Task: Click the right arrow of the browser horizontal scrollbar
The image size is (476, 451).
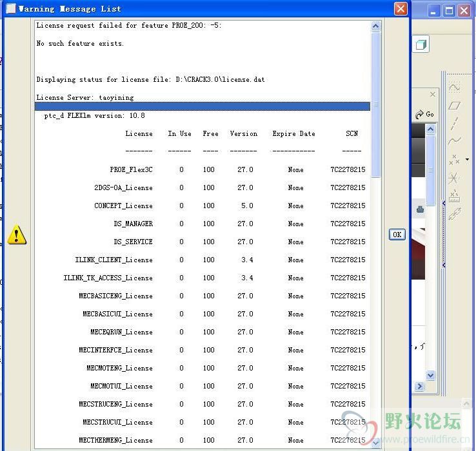Action: [x=419, y=387]
